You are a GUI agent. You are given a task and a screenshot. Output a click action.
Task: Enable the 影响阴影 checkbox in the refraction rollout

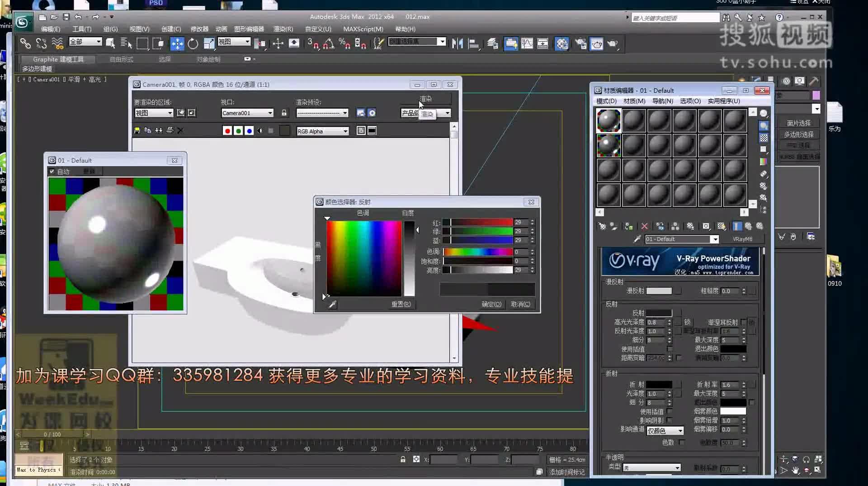coord(670,421)
